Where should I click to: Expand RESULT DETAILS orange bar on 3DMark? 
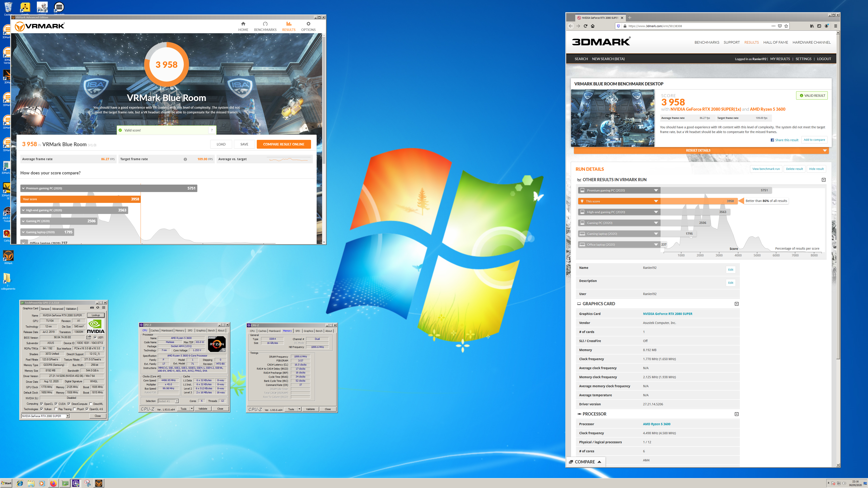click(701, 150)
